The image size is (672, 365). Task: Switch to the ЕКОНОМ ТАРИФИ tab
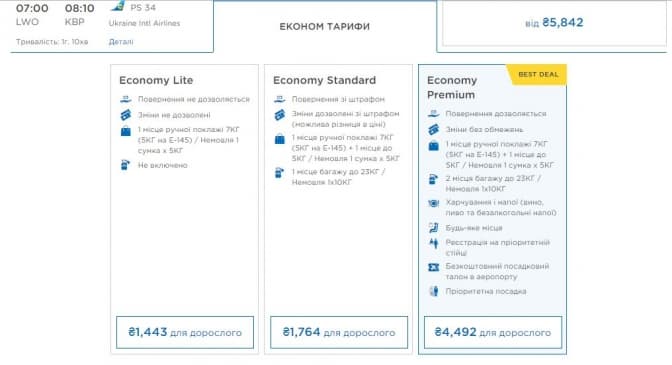point(324,27)
